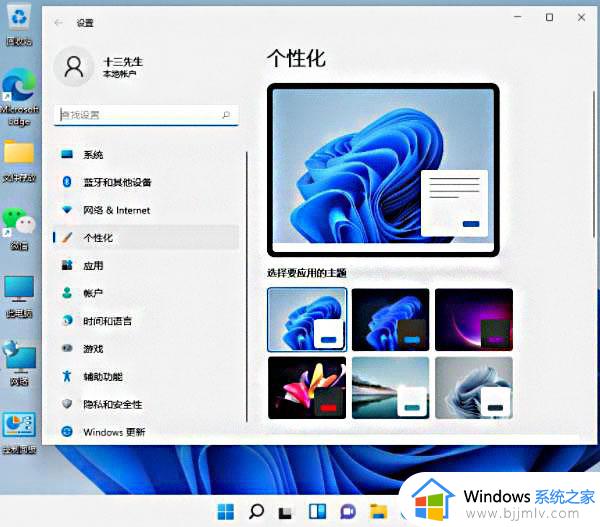
Task: Open the Gaming (游戏) settings category
Action: 145,349
